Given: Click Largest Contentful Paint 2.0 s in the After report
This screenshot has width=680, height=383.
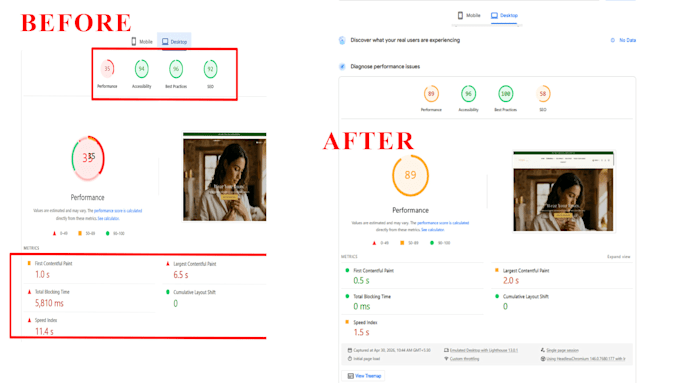Looking at the screenshot, I should 562,276.
